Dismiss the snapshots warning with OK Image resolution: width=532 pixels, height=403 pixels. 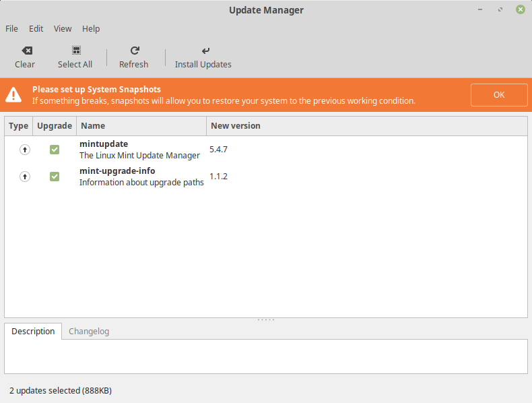[498, 95]
